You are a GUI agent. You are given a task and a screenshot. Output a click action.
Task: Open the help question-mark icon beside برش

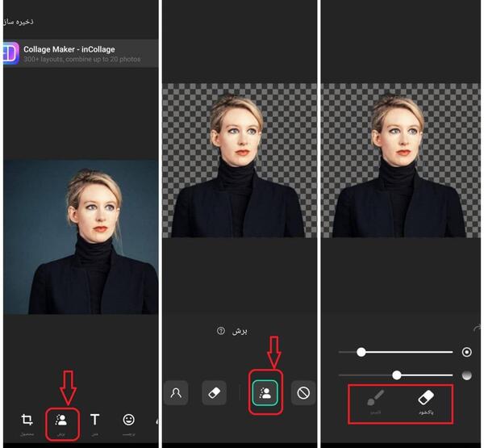(221, 331)
